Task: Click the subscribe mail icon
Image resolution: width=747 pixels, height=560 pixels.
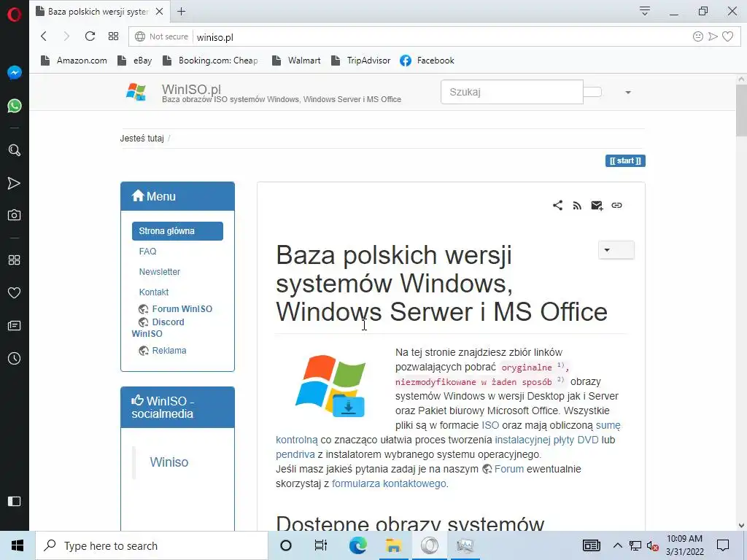Action: coord(597,205)
